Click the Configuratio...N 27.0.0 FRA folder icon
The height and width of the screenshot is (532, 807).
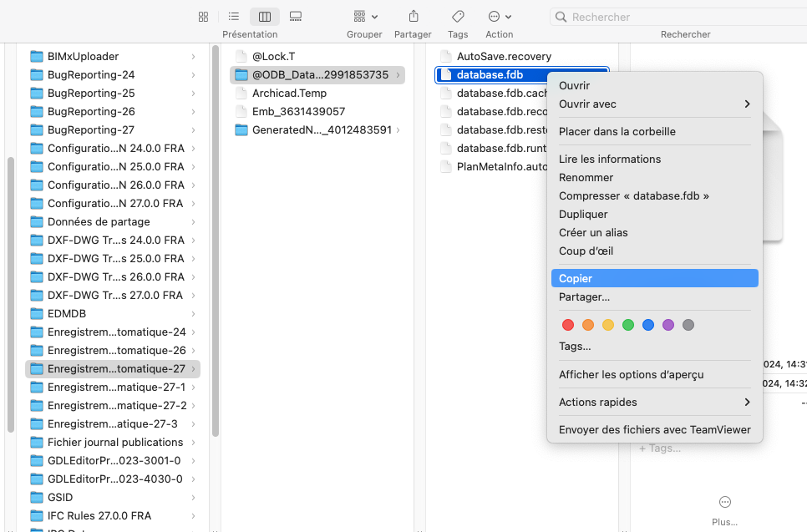(37, 203)
